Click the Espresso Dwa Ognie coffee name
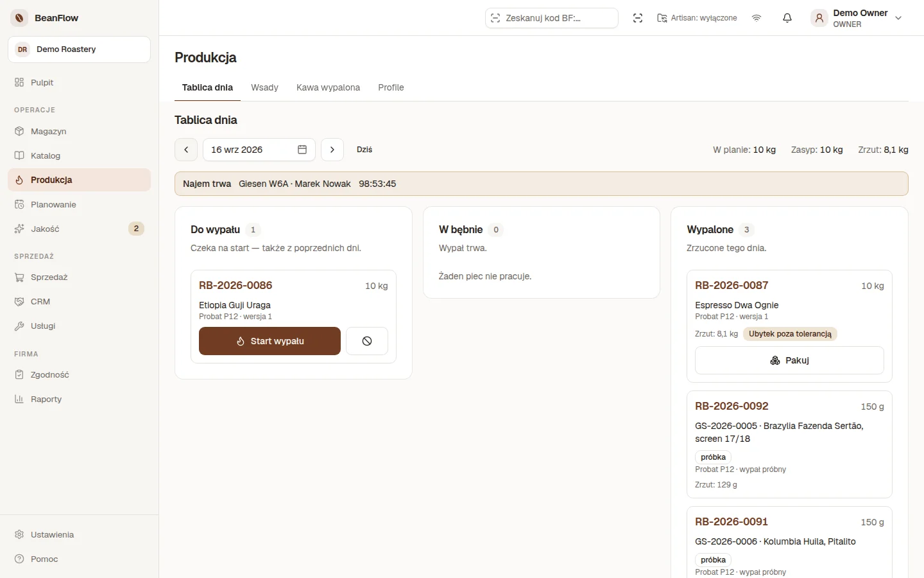 pos(737,305)
